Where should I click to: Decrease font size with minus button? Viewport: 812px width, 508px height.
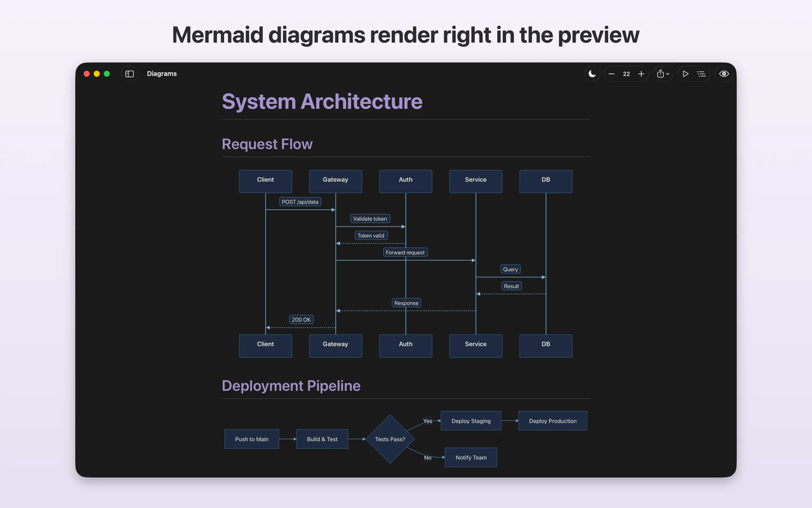(x=611, y=74)
